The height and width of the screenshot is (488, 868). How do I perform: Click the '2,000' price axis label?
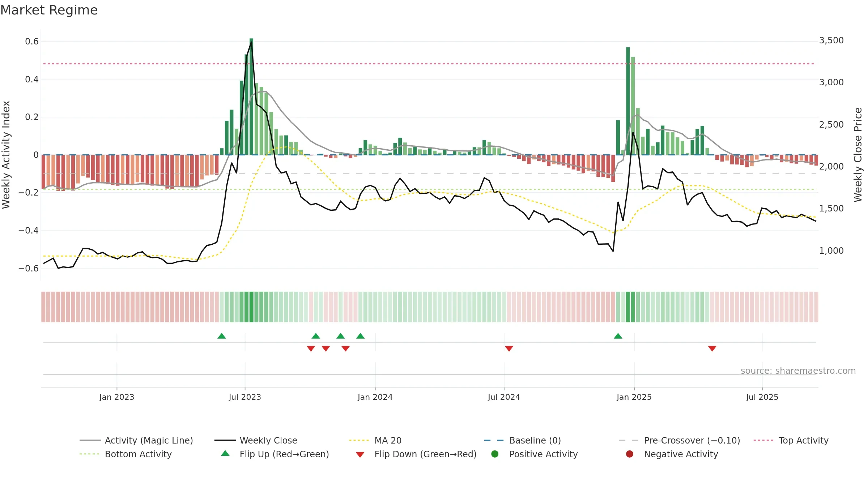coord(831,166)
